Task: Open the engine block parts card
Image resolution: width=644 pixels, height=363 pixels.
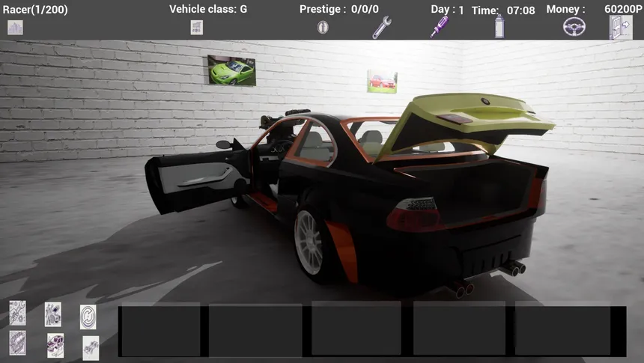Action: [17, 343]
